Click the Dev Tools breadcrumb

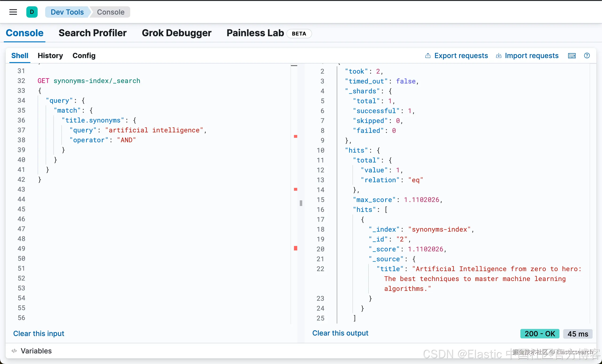tap(67, 12)
